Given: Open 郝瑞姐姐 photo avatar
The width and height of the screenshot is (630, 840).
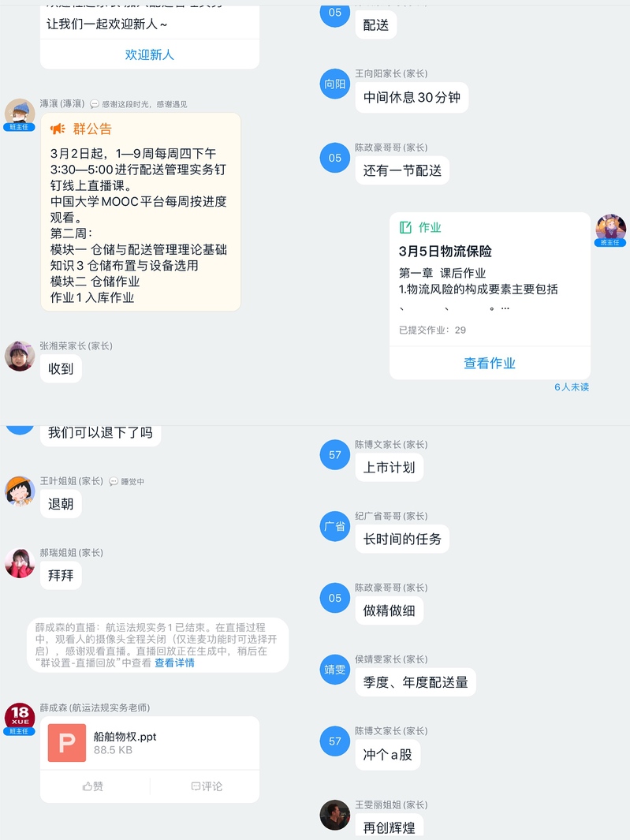Looking at the screenshot, I should pyautogui.click(x=20, y=562).
